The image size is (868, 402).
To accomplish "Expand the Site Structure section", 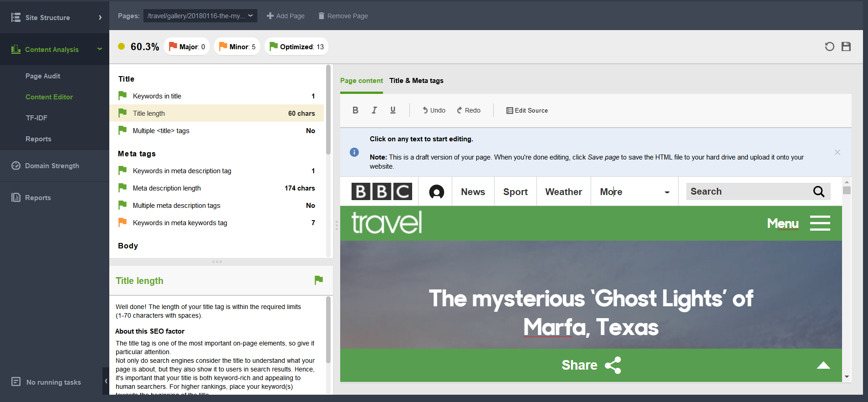I will tap(55, 17).
